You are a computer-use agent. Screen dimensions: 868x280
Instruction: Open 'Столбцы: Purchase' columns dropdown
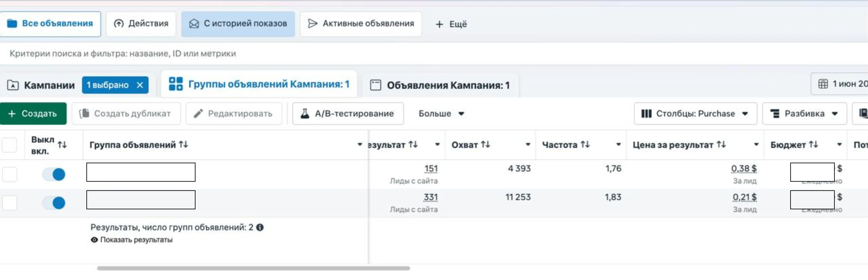[x=695, y=113]
